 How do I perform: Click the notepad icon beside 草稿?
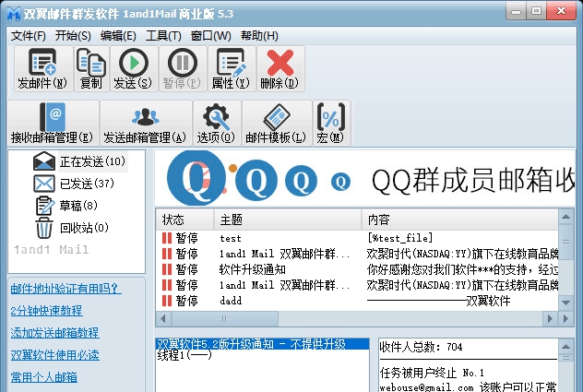pyautogui.click(x=44, y=206)
